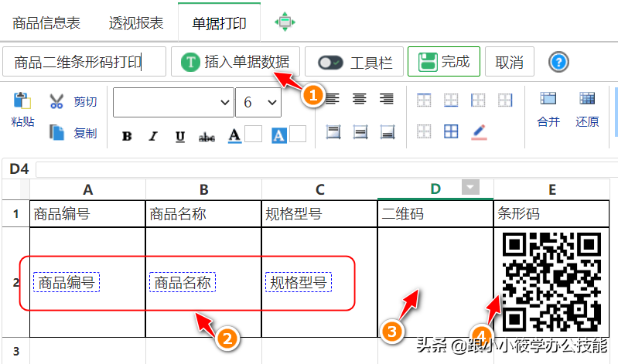Switch to 透视报表 tab
Image resolution: width=618 pixels, height=364 pixels.
[136, 23]
